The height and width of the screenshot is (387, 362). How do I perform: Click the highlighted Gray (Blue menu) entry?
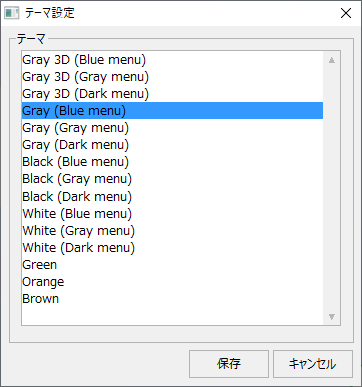click(x=172, y=111)
